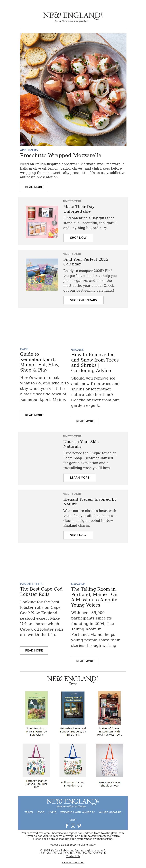Click the New England logo at the top
The width and height of the screenshot is (146, 868).
pos(73,17)
